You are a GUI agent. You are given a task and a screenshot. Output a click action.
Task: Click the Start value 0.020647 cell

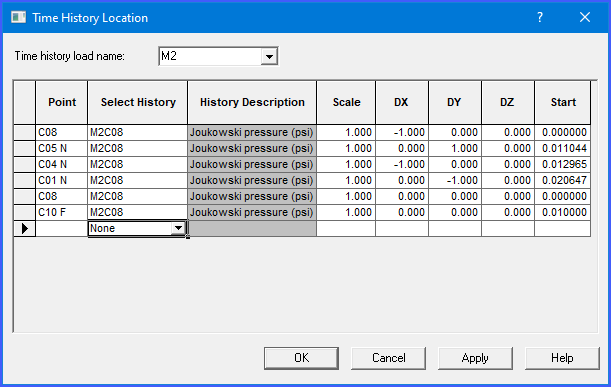pyautogui.click(x=563, y=180)
